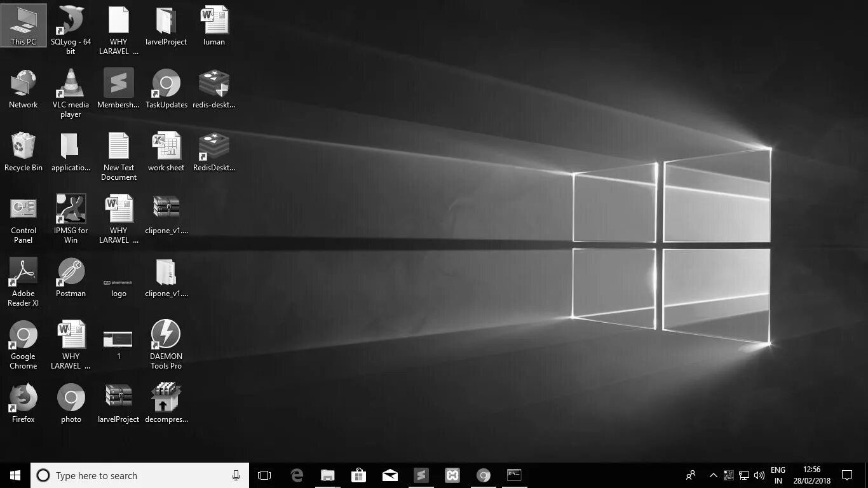The width and height of the screenshot is (868, 488).
Task: Open the ENG IN language selector
Action: click(778, 475)
